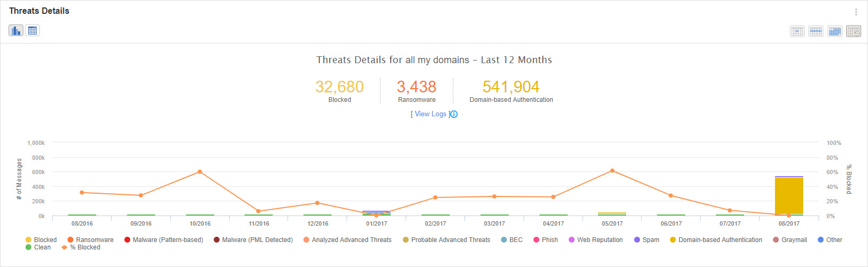The width and height of the screenshot is (868, 267).
Task: Hide the Spam series via legend
Action: tap(647, 240)
